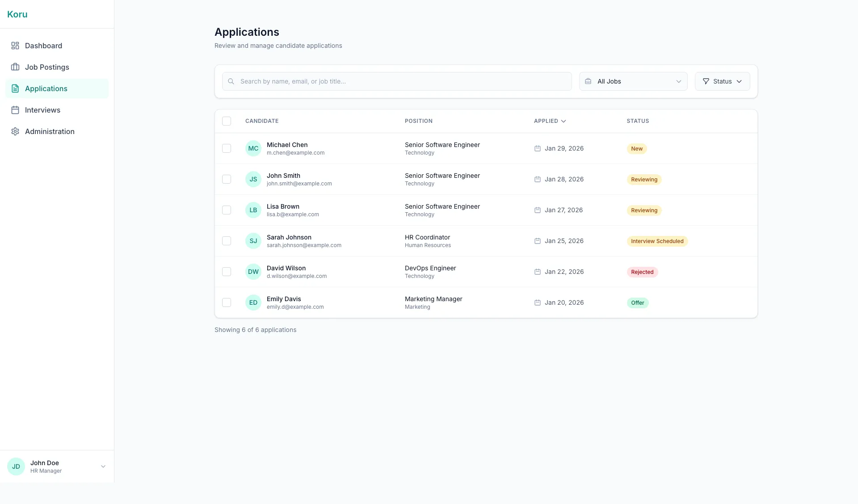The width and height of the screenshot is (858, 504).
Task: Click the Position column header
Action: tap(419, 121)
